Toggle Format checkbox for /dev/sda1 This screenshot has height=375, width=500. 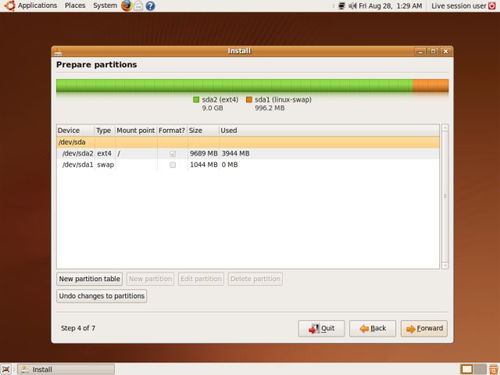click(172, 165)
